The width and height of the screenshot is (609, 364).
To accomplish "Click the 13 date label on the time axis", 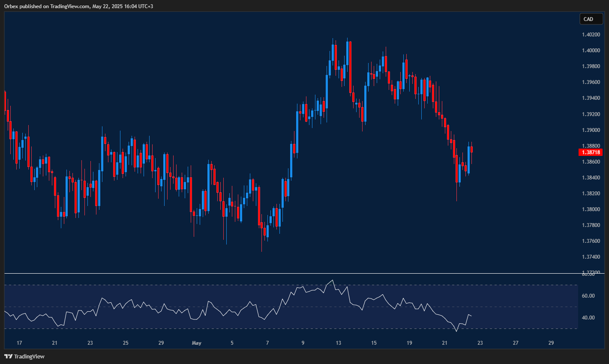I will click(339, 343).
